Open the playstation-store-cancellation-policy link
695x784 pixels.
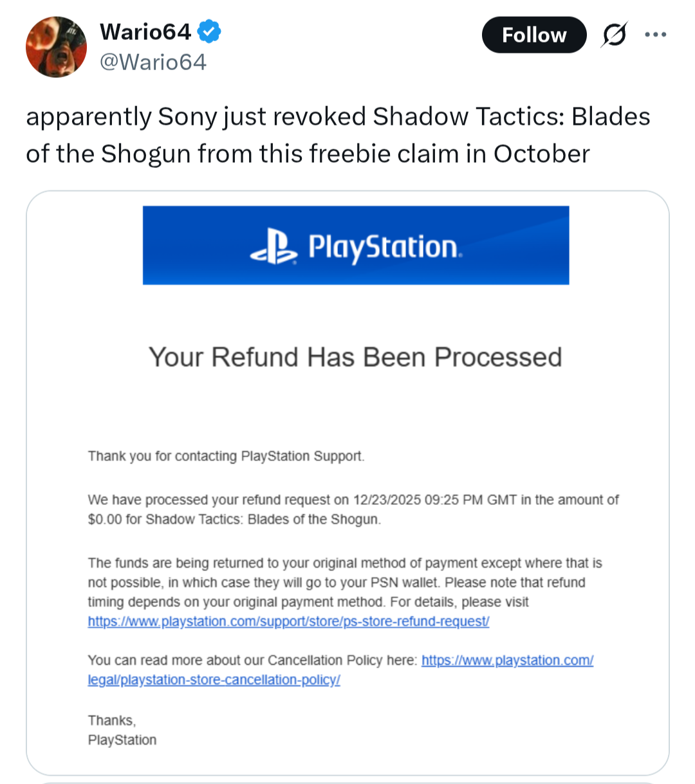[x=214, y=680]
